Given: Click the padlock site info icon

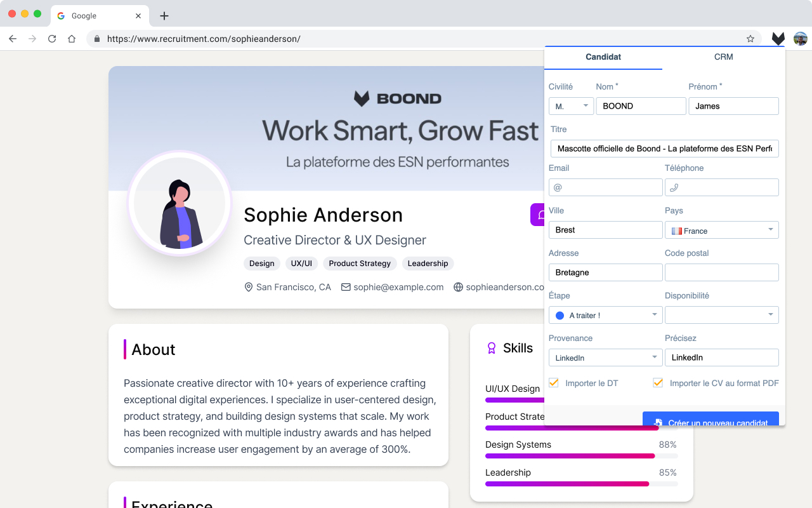Looking at the screenshot, I should (97, 39).
